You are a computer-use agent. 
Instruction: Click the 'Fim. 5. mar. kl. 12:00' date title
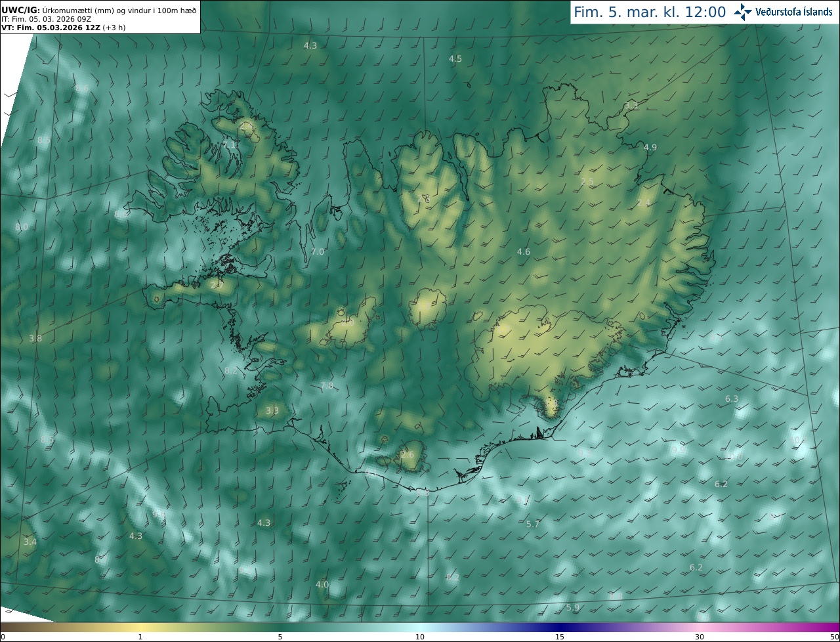(650, 12)
